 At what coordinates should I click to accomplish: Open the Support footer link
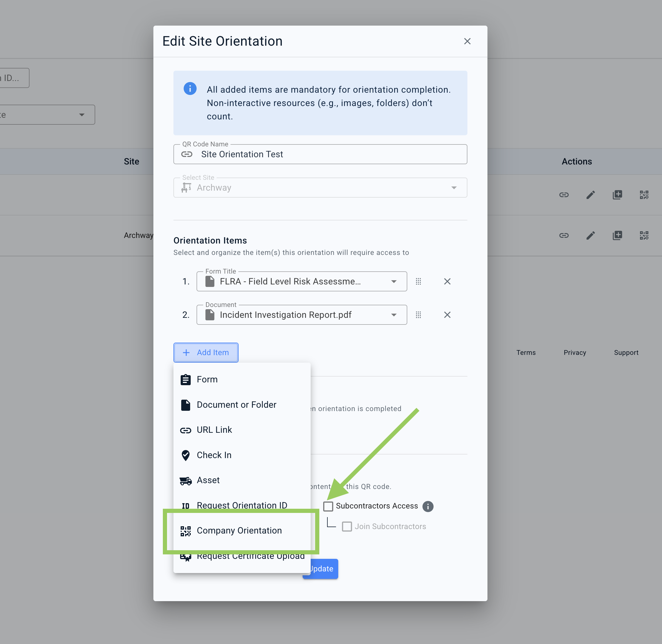pos(626,352)
